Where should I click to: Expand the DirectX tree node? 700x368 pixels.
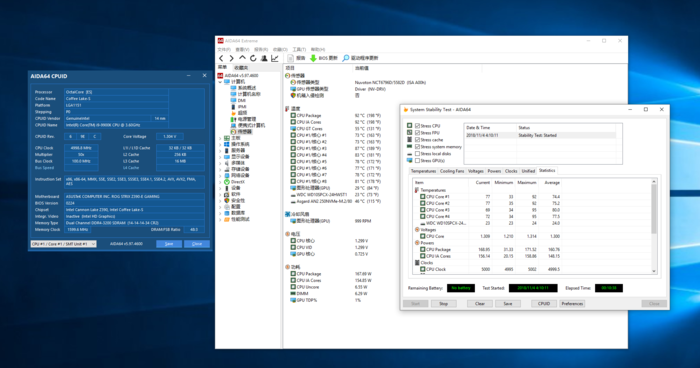click(x=220, y=182)
